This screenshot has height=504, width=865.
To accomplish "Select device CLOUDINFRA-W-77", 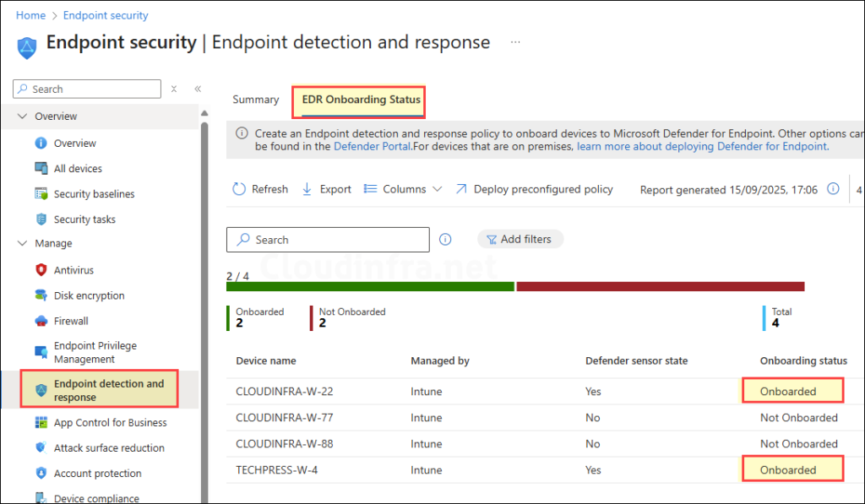I will 284,417.
